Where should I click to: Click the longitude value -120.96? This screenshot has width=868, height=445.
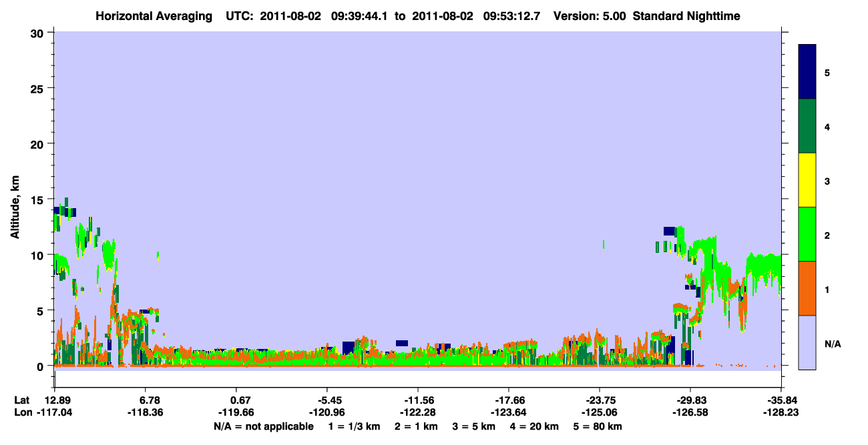pos(327,413)
